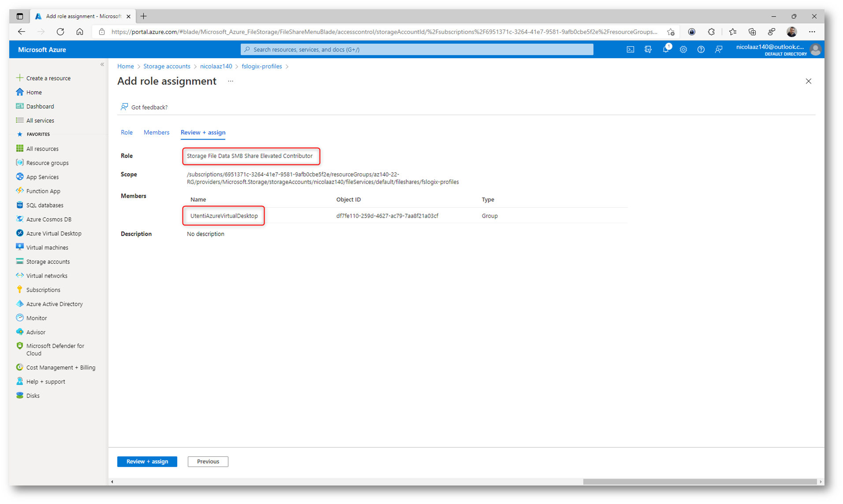Open the notifications bell icon
Viewport: 843px width, 504px height.
pos(665,49)
